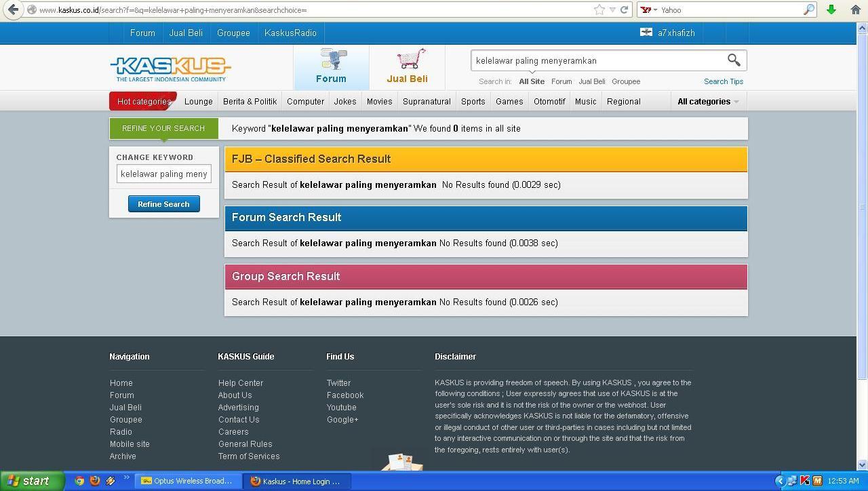
Task: Open the Movies category
Action: (379, 101)
